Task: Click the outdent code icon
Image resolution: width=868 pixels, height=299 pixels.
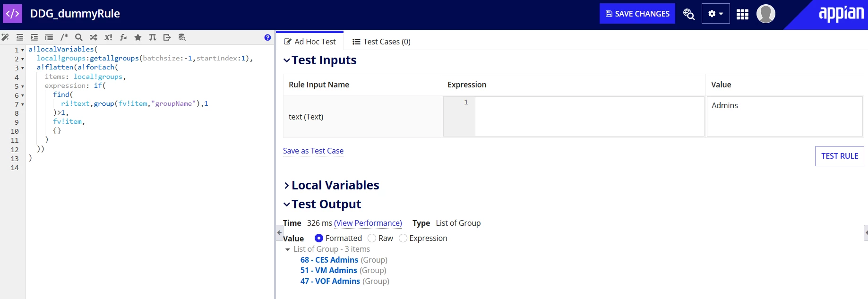Action: [20, 37]
